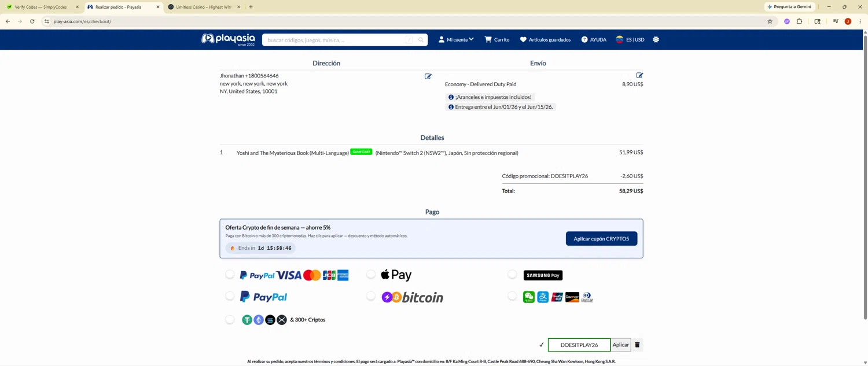Screen dimensions: 868x366
Task: Open the Carrito shopping cart
Action: coord(497,39)
